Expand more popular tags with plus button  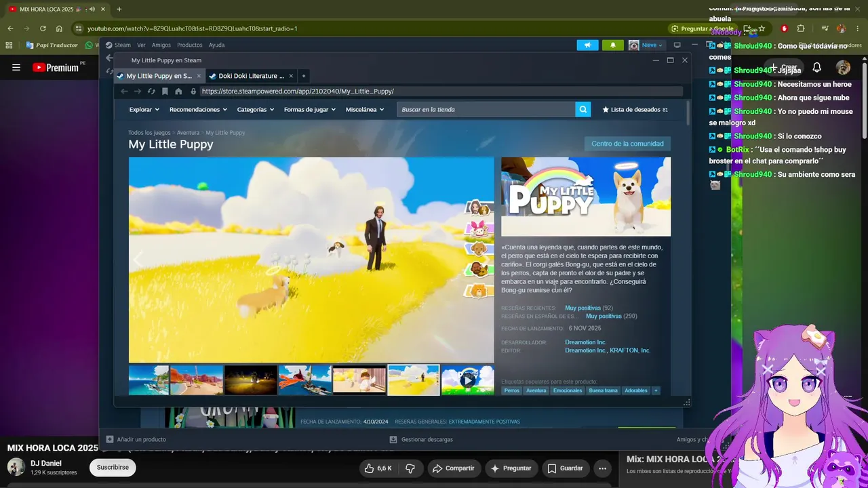point(656,390)
